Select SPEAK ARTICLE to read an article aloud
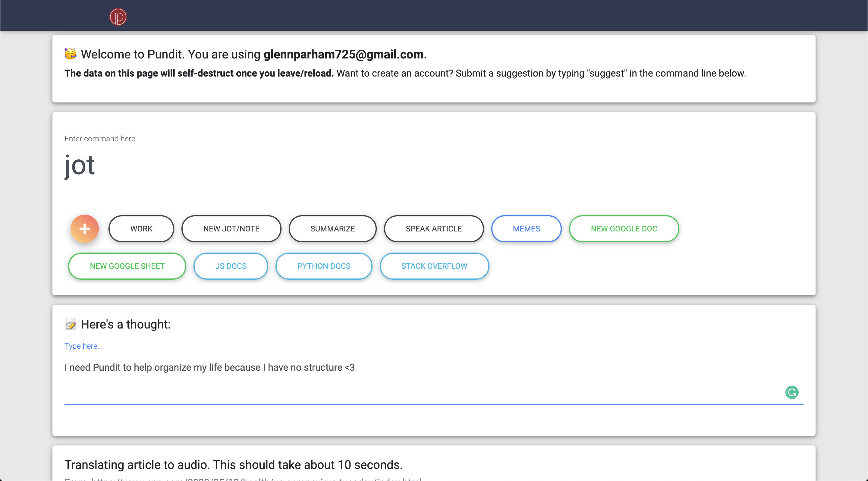 pos(434,229)
